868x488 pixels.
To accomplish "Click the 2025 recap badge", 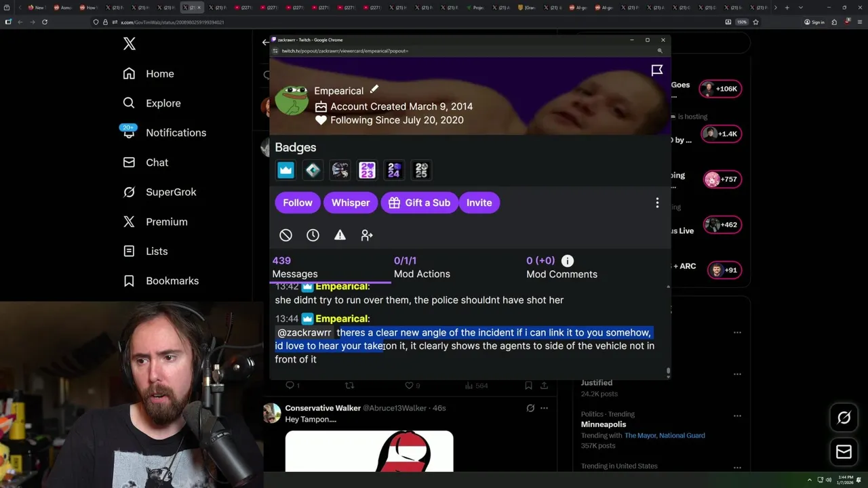I will click(421, 170).
